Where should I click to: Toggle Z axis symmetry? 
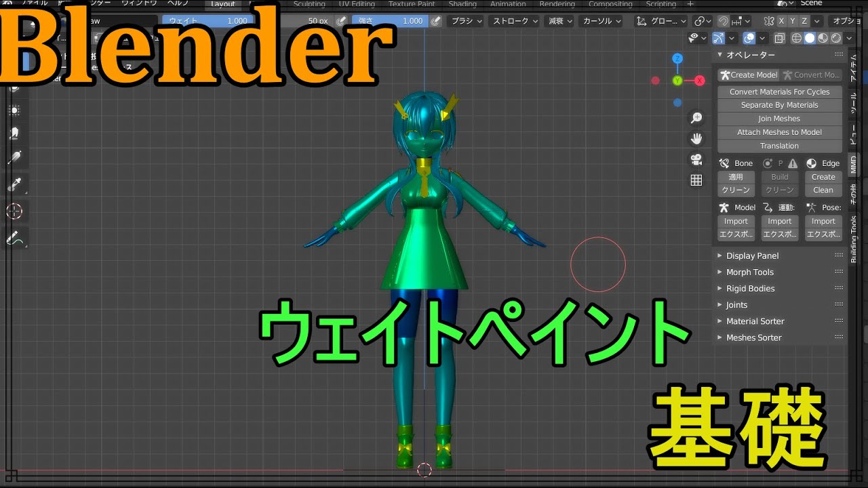pos(805,21)
